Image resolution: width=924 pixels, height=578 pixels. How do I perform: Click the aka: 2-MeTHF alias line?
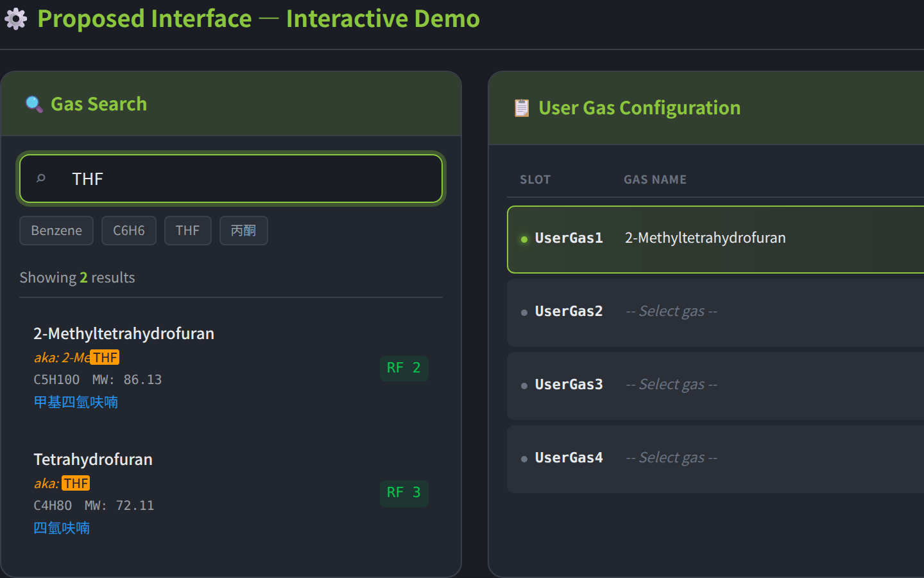coord(76,357)
